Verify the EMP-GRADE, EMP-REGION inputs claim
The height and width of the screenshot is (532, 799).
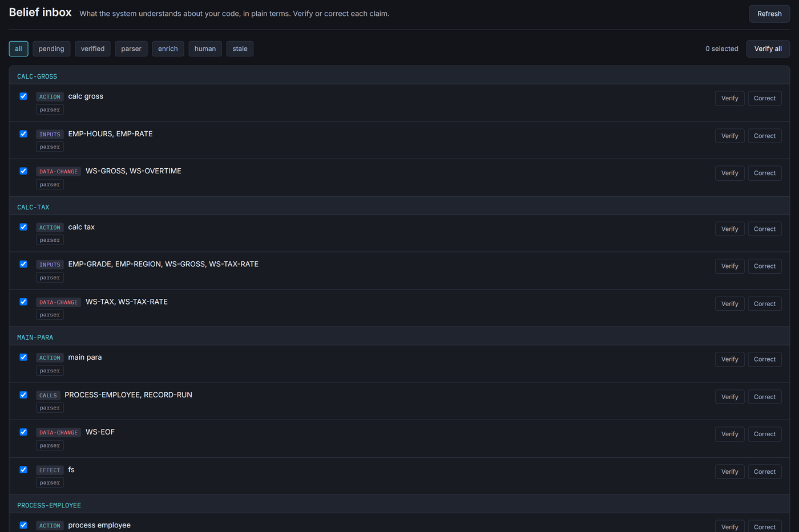pyautogui.click(x=729, y=266)
